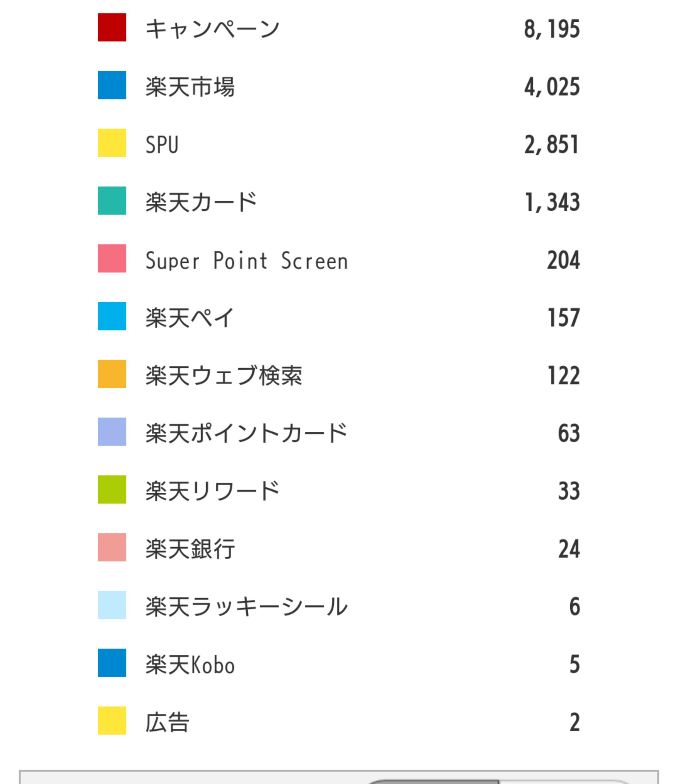Select the sky-blue 楽天ペイ color square
This screenshot has width=678, height=784.
pos(112,316)
